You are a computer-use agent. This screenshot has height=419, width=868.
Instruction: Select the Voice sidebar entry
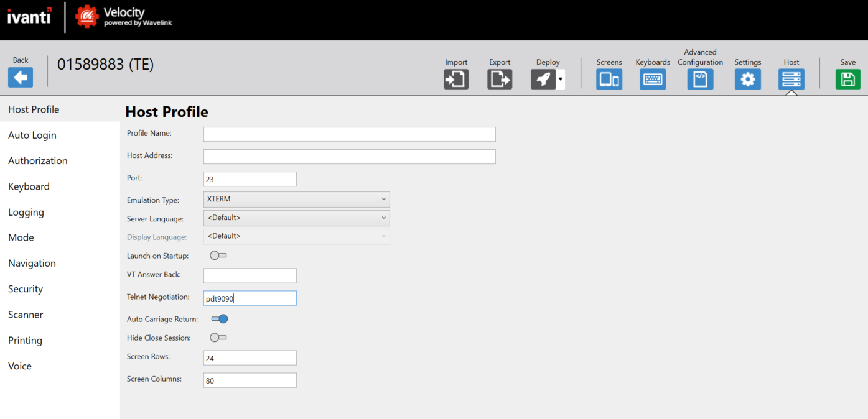coord(19,366)
